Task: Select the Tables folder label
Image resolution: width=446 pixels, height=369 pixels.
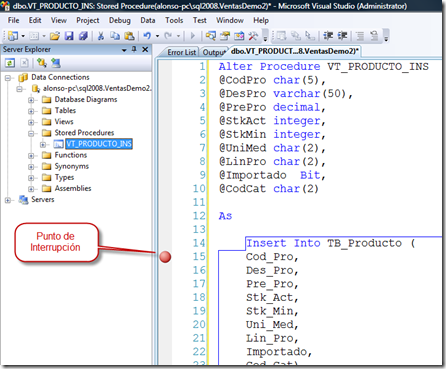Action: [65, 110]
